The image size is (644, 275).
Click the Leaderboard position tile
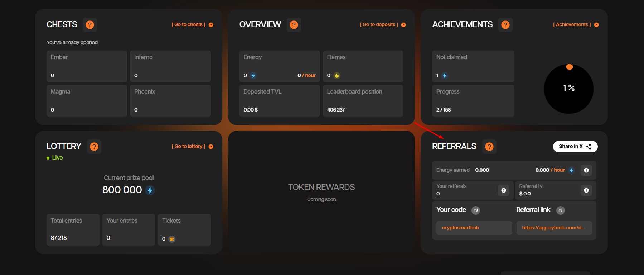pyautogui.click(x=363, y=101)
